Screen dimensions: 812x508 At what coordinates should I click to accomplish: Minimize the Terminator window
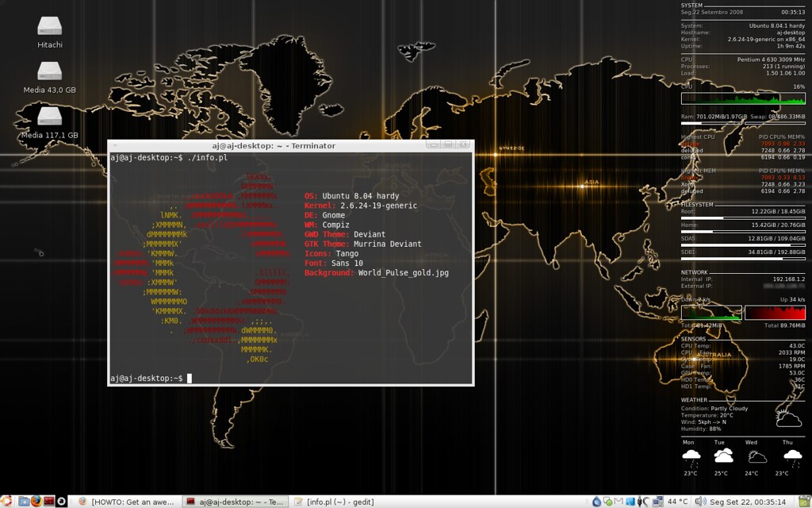[x=434, y=144]
